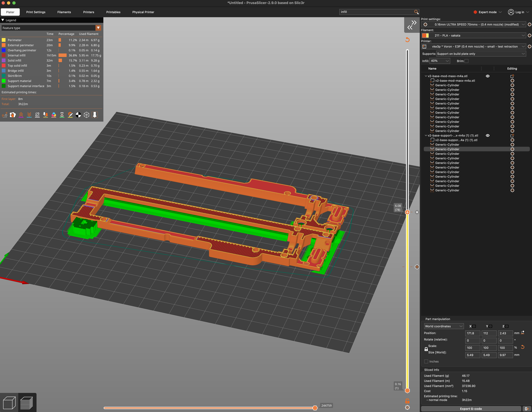Screen dimensions: 532x412
Task: Toggle pause prints hourglass icon
Action: pyautogui.click(x=62, y=115)
